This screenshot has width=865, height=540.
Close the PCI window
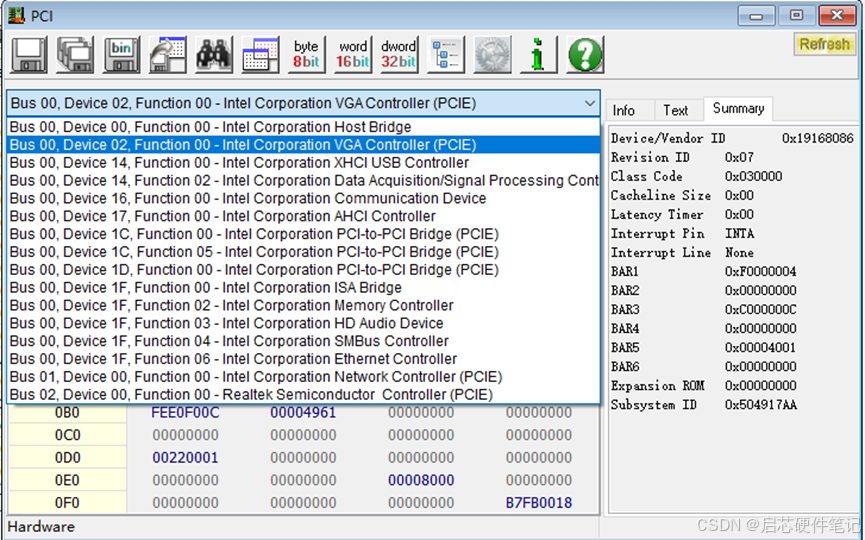click(837, 15)
